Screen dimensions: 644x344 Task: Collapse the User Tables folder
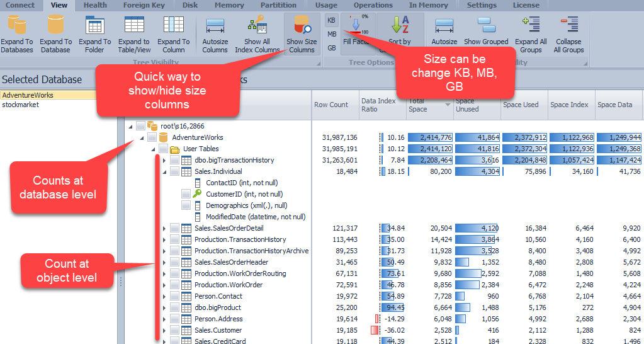[154, 149]
